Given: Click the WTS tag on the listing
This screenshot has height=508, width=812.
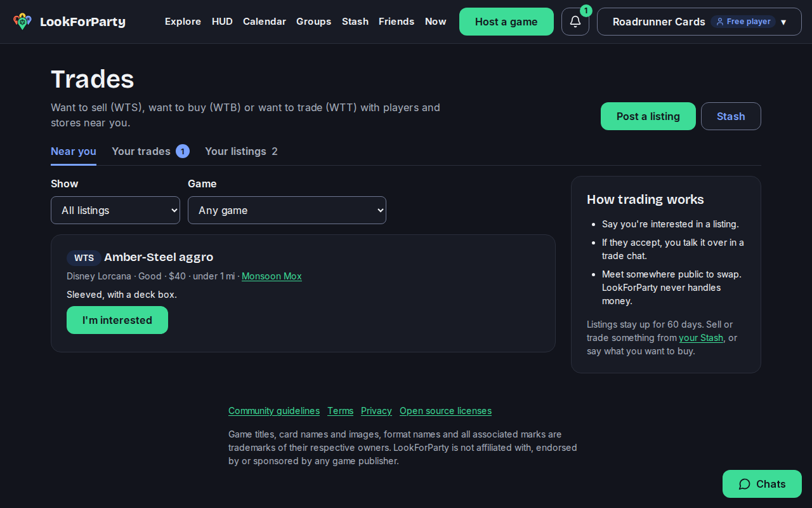Looking at the screenshot, I should point(84,258).
